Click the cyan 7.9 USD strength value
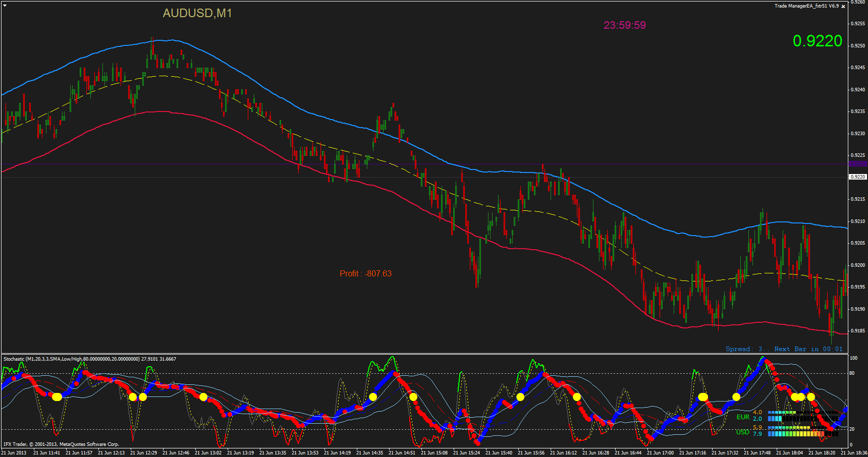 click(757, 434)
